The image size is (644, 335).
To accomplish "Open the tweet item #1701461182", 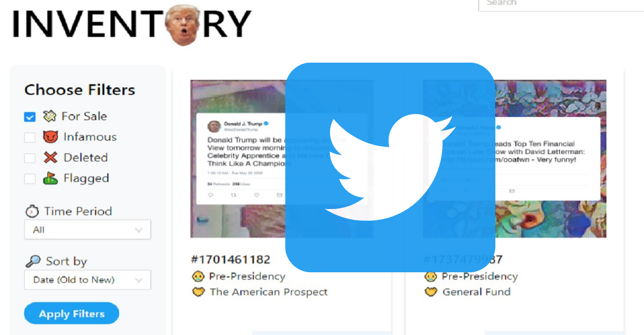I will coord(231,259).
